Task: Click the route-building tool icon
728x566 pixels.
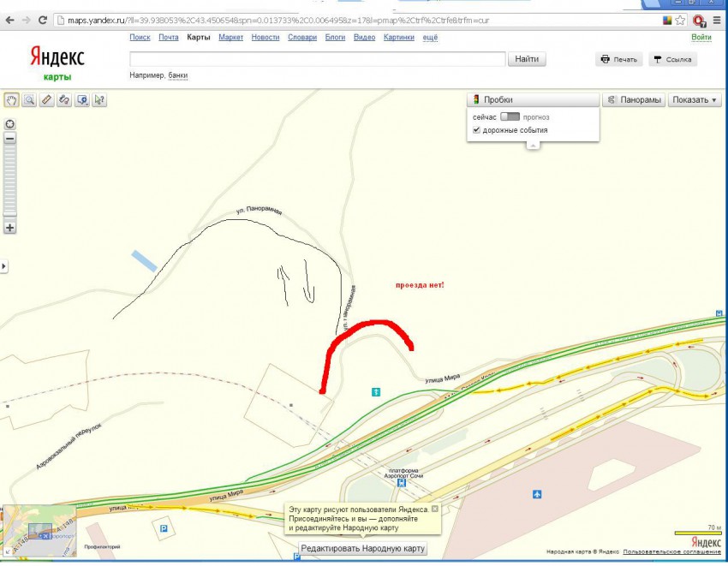Action: (64, 100)
